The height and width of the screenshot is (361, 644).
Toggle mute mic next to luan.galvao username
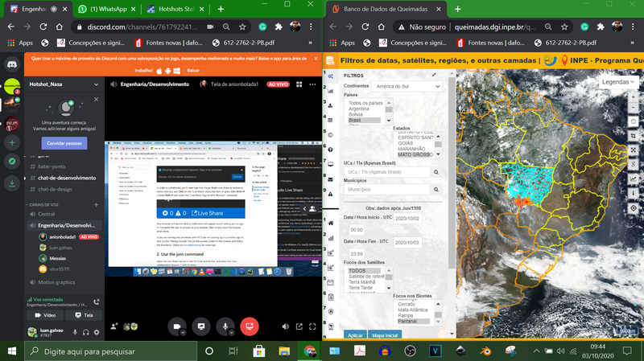(75, 332)
